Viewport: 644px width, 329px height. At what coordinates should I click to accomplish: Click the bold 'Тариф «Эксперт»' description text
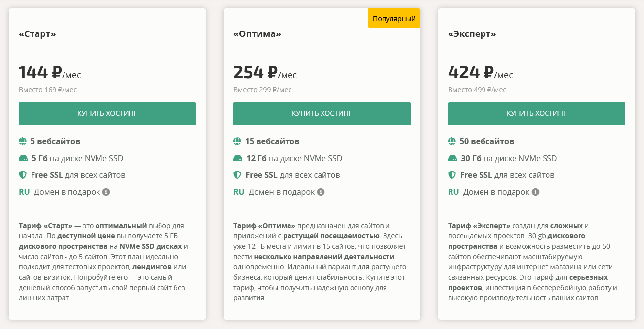click(479, 226)
